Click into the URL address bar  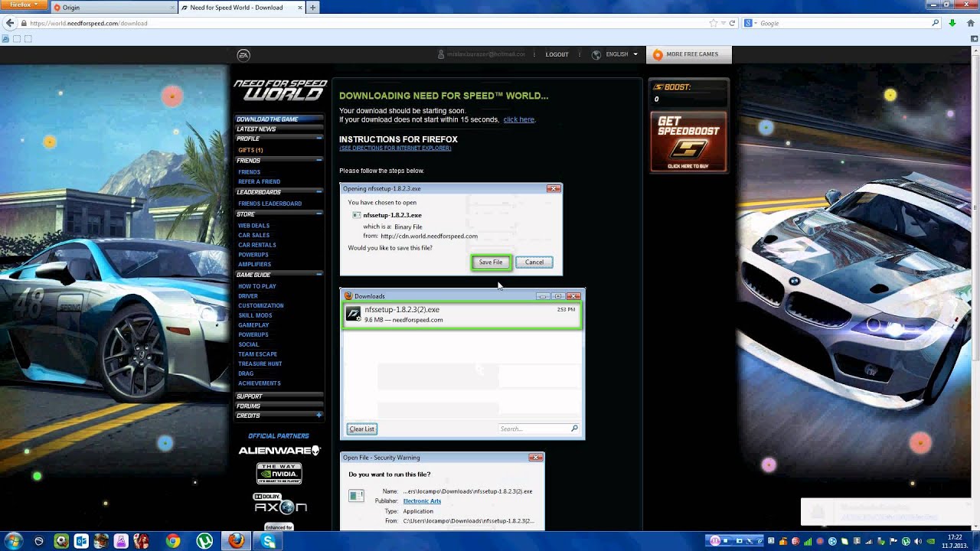pos(367,23)
